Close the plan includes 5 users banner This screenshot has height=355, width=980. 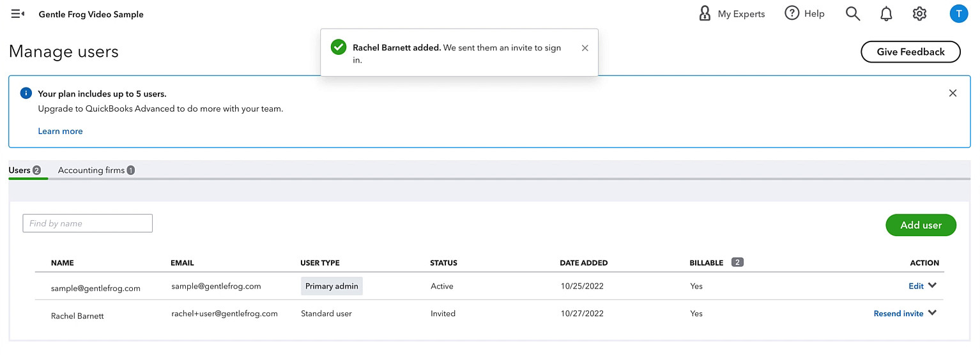953,93
